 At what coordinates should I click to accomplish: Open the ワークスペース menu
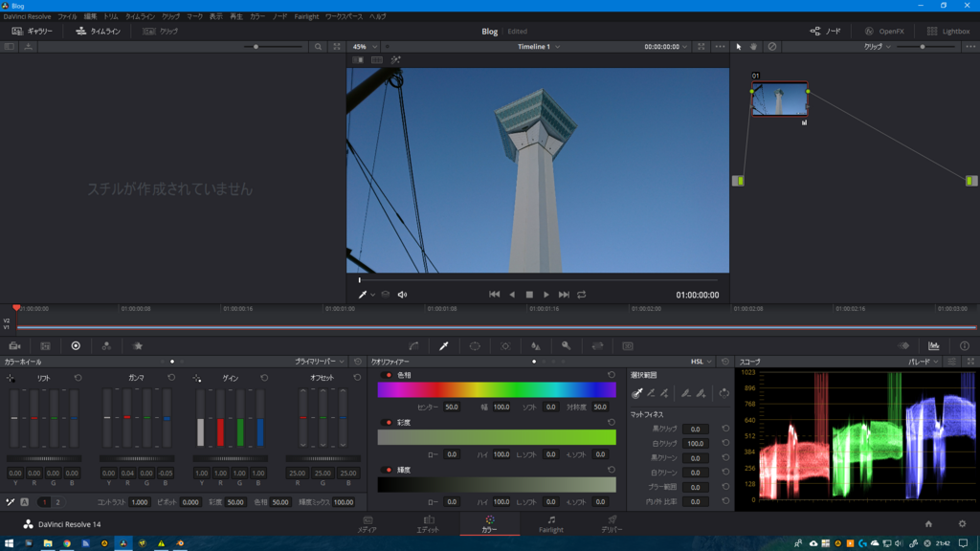[344, 17]
